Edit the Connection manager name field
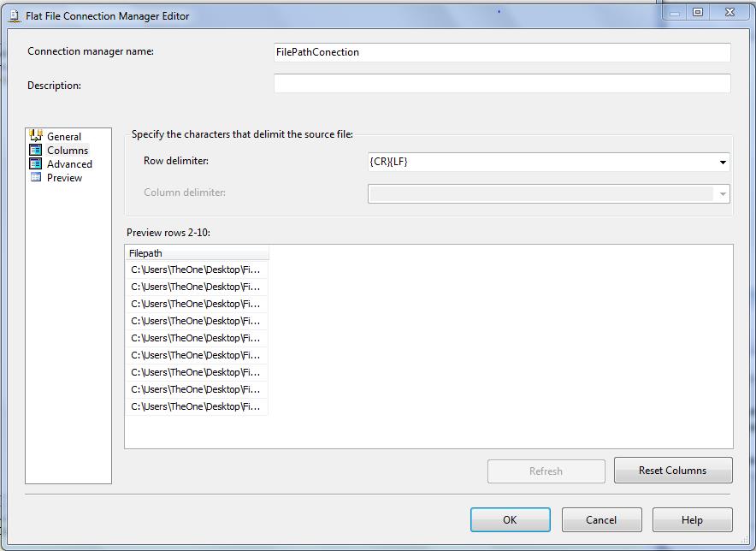 coord(502,52)
